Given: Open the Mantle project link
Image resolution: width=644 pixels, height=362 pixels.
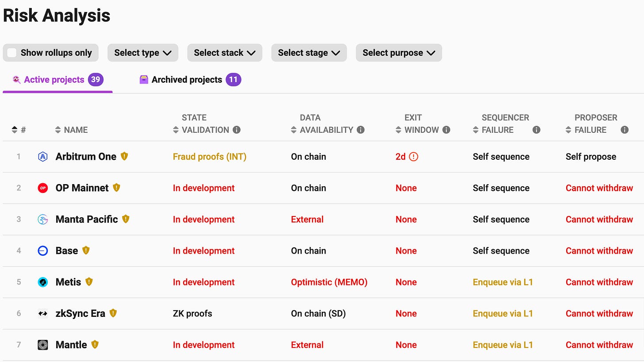Looking at the screenshot, I should (71, 345).
